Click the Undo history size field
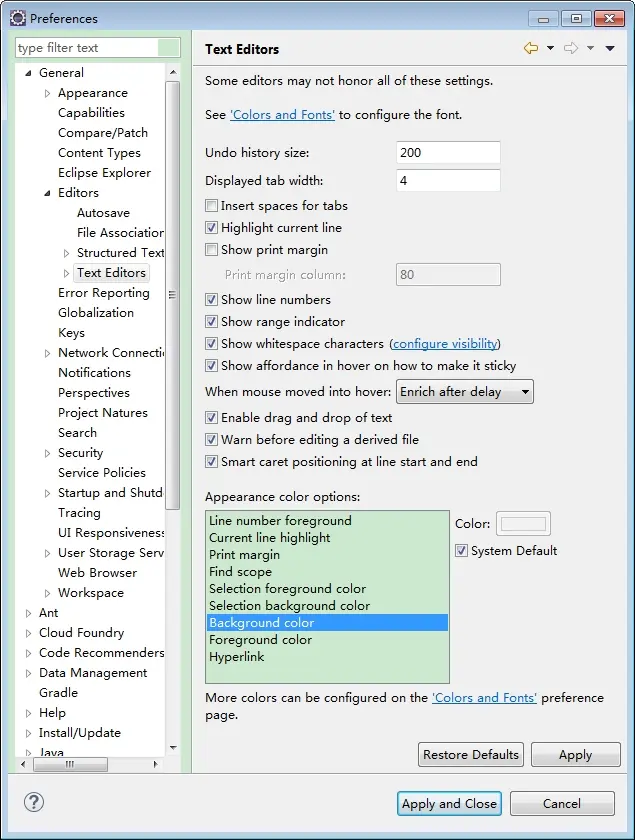Screen dimensions: 635x840 pyautogui.click(x=448, y=153)
